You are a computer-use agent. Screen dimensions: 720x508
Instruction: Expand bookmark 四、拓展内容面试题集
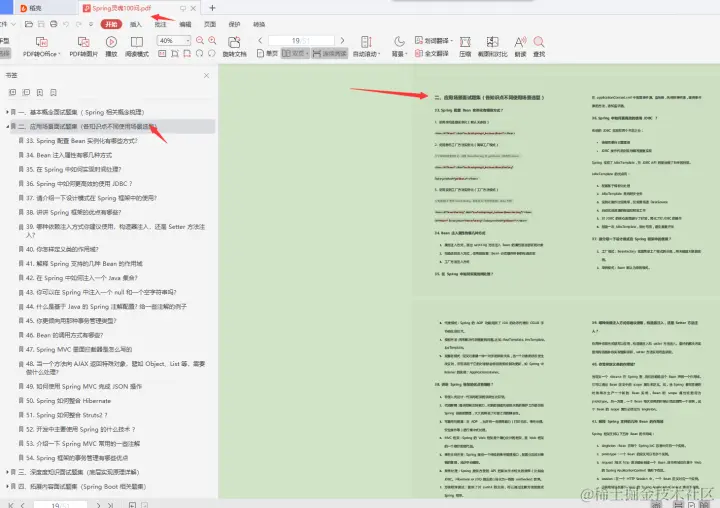click(x=7, y=486)
